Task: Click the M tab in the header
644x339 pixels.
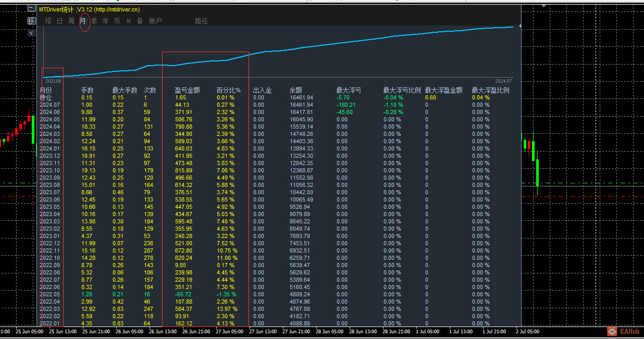Action: (129, 21)
